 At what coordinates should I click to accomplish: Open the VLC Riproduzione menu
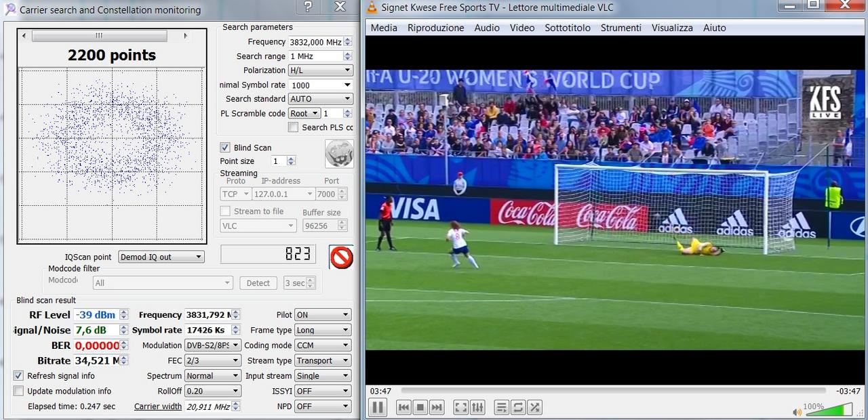click(x=436, y=28)
